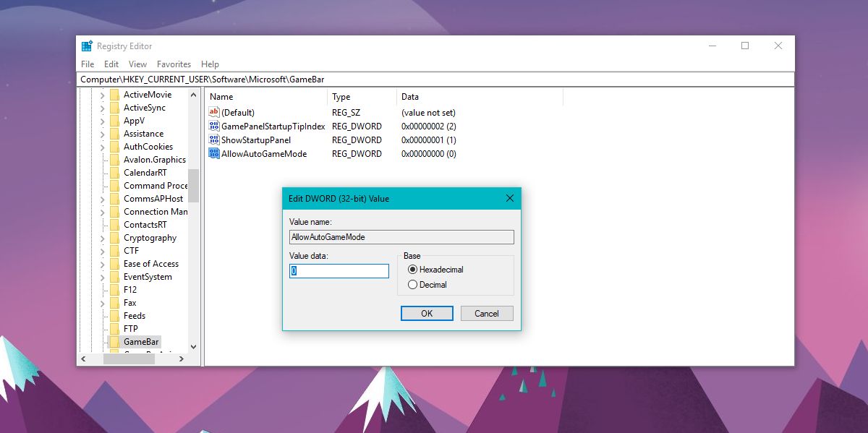Click the Registry Editor title bar icon
Viewport: 868px width, 433px height.
pyautogui.click(x=86, y=45)
